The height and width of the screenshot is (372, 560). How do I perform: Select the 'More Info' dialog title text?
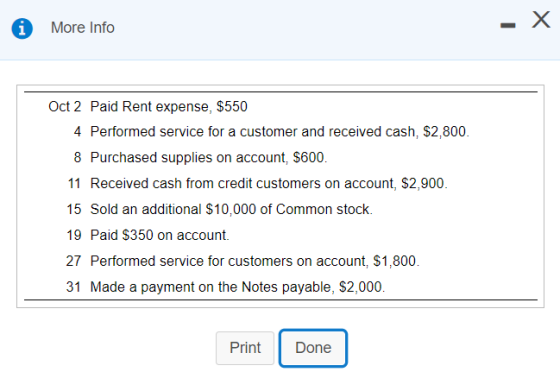coord(82,27)
